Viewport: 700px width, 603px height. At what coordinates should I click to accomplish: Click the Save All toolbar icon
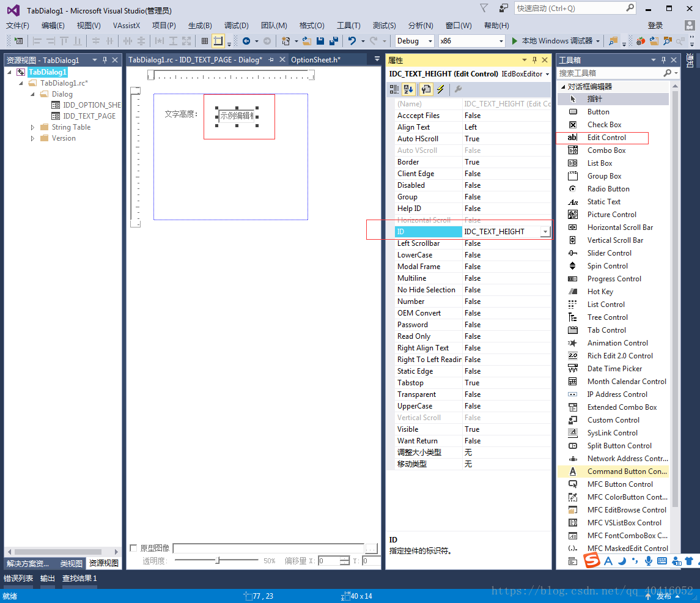click(333, 40)
